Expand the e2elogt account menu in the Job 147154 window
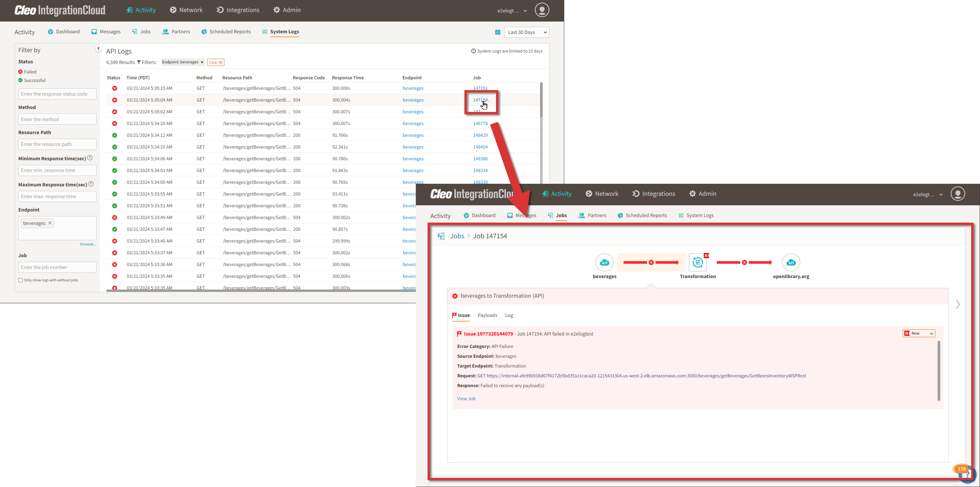 (927, 195)
